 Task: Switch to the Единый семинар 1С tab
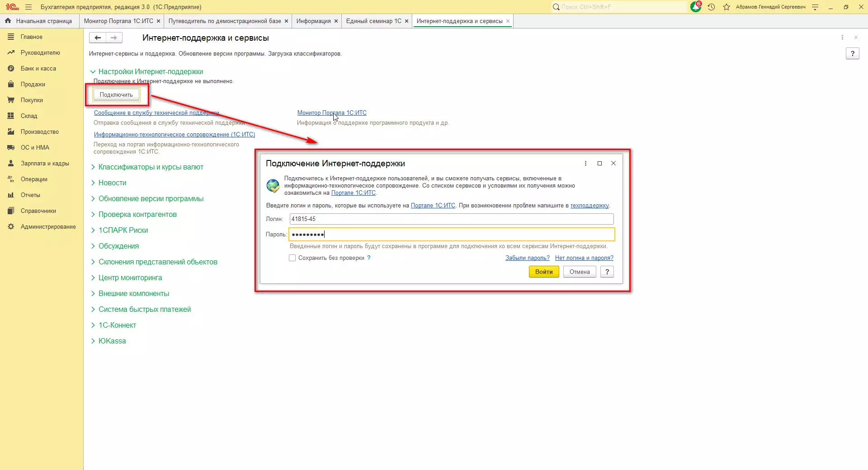(x=374, y=21)
